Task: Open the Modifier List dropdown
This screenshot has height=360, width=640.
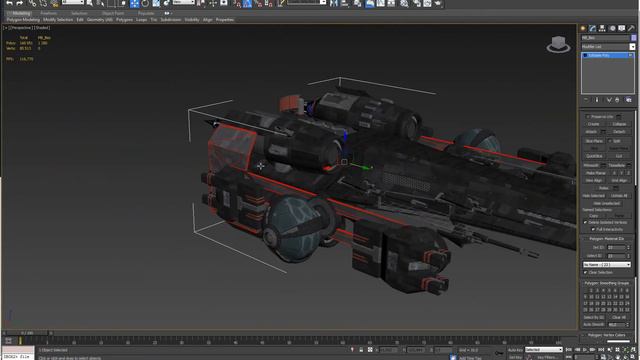Action: pos(608,47)
